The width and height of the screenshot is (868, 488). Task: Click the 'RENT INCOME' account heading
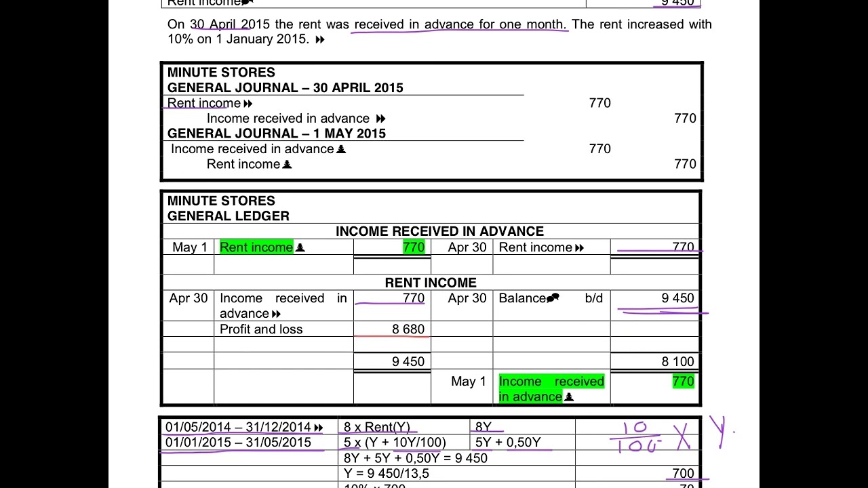pyautogui.click(x=431, y=283)
